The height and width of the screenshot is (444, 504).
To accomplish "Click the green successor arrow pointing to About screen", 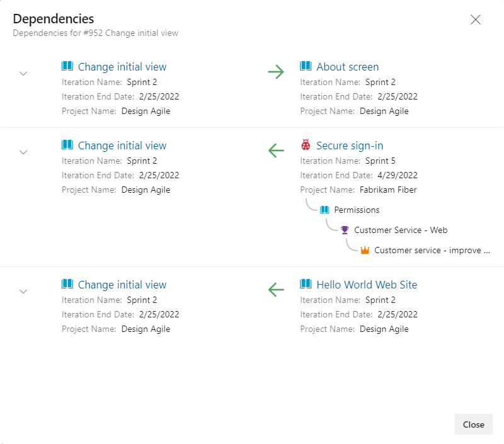I will pos(276,72).
